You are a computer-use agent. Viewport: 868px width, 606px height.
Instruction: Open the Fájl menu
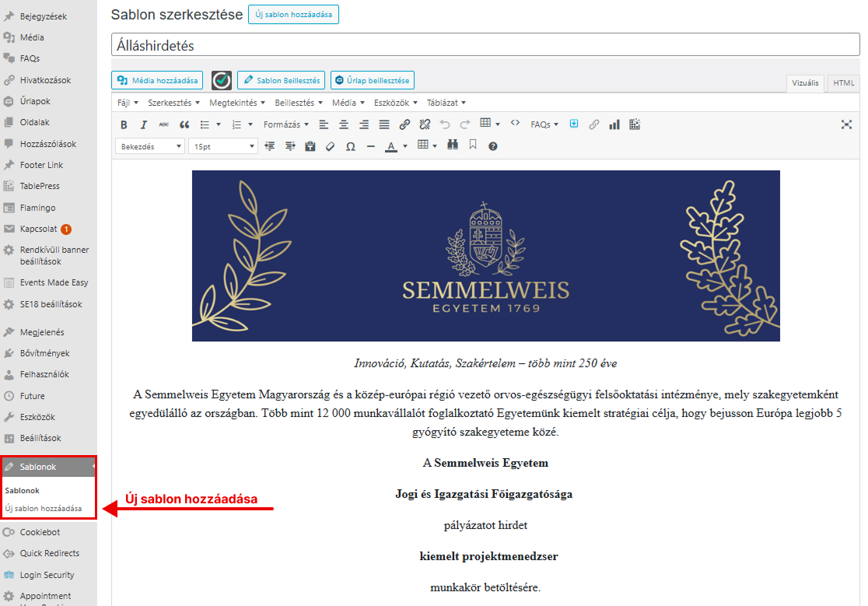pos(128,103)
